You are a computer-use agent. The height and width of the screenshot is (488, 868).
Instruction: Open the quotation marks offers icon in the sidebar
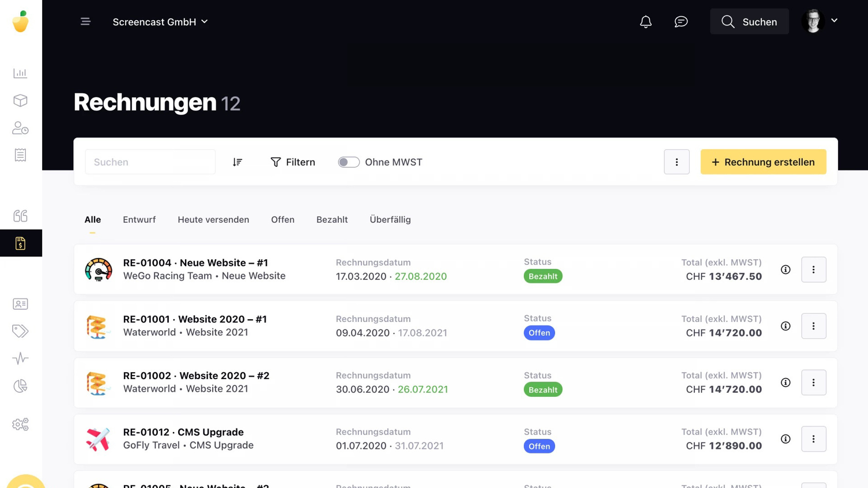click(x=20, y=216)
